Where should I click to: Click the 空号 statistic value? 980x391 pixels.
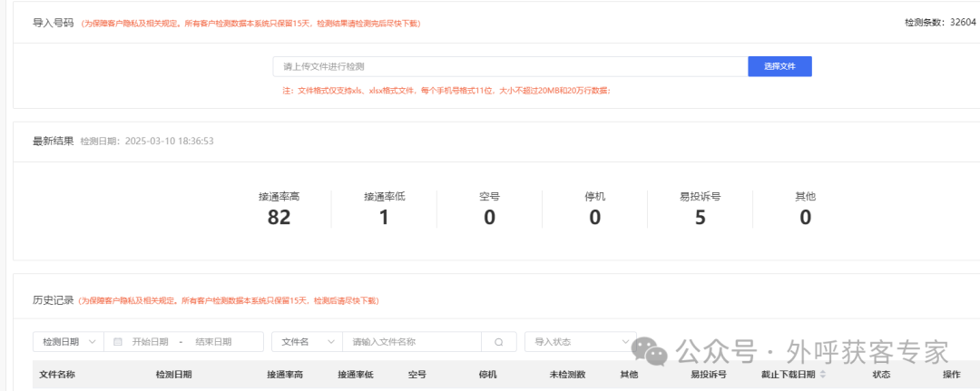click(x=489, y=217)
